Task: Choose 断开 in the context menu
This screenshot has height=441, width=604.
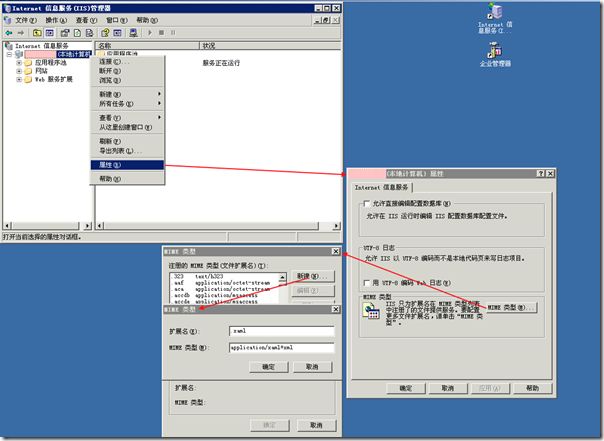Action: [127, 71]
